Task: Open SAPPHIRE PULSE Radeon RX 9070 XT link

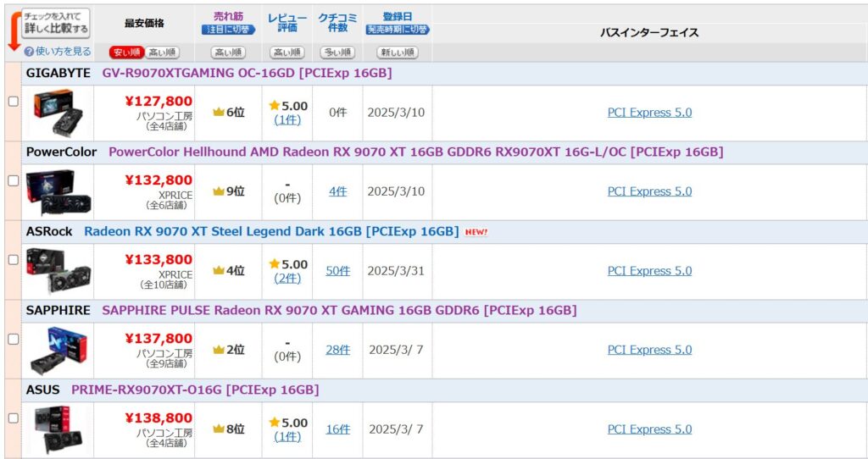Action: (339, 310)
